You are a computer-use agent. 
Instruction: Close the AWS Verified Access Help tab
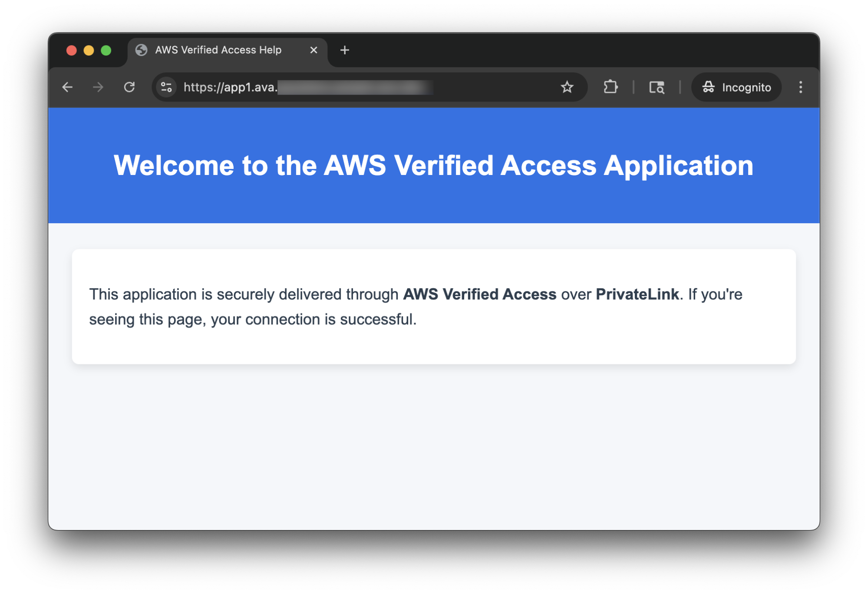[314, 50]
